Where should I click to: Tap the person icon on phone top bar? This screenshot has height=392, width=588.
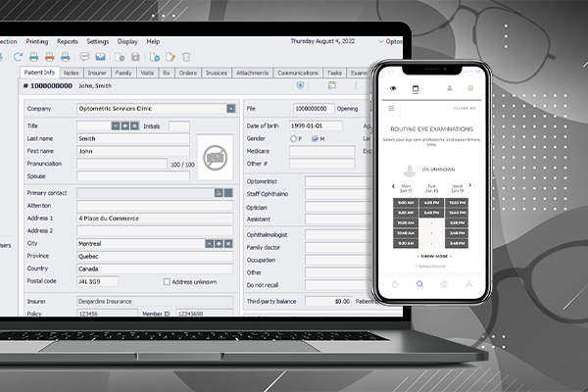pos(449,88)
